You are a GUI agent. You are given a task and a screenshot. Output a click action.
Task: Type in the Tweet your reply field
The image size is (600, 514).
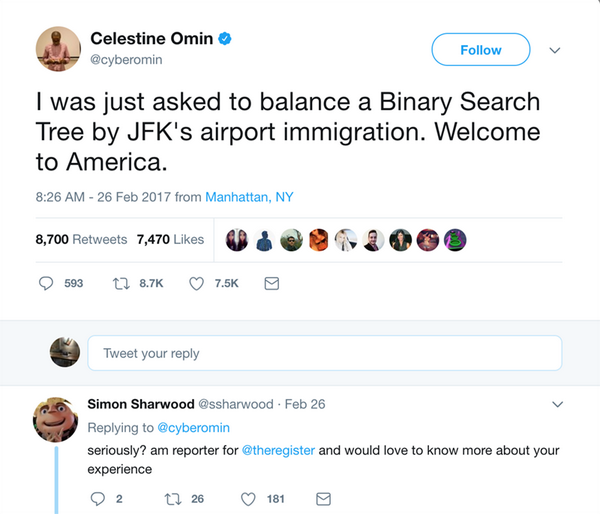(x=324, y=353)
